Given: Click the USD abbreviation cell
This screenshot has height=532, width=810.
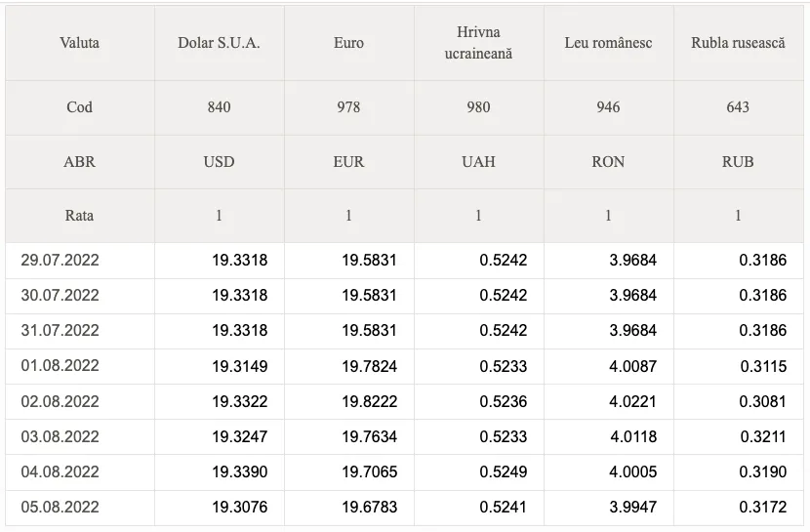Looking at the screenshot, I should coord(219,162).
